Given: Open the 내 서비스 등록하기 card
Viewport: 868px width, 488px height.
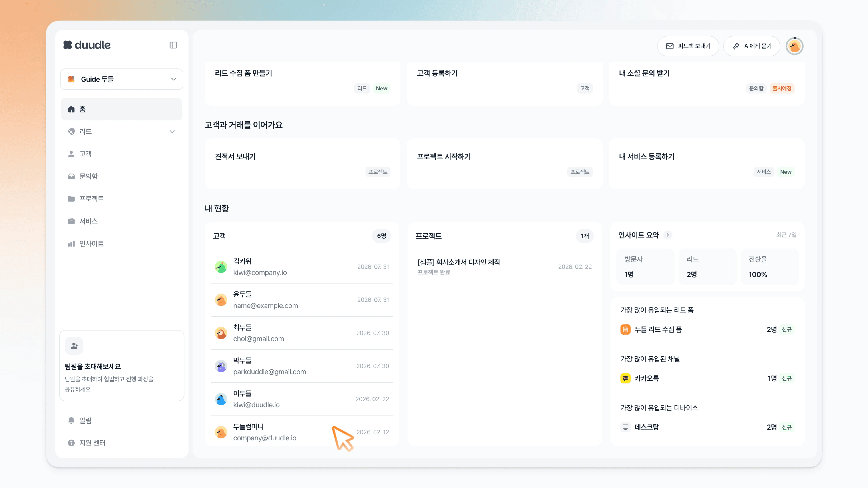Looking at the screenshot, I should 707,163.
